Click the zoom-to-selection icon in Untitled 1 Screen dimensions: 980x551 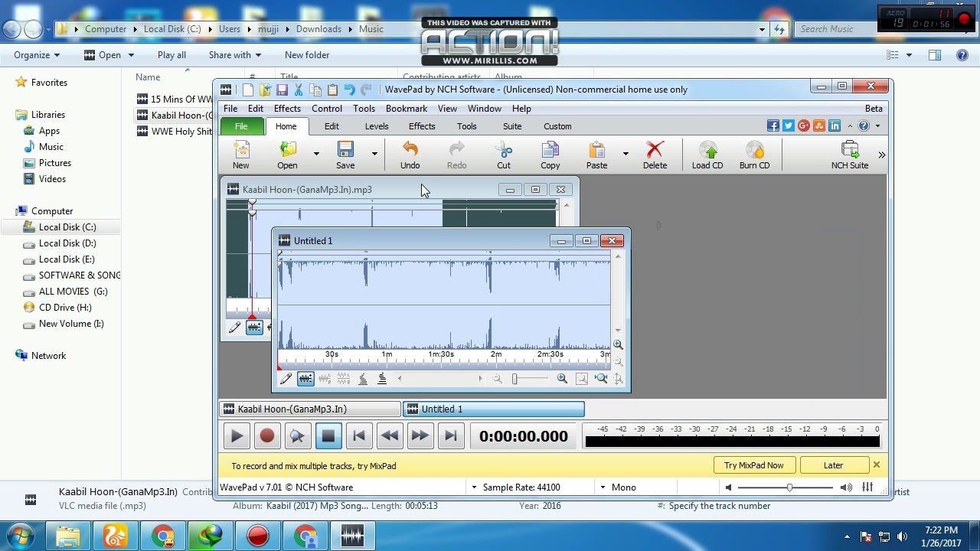pos(582,379)
